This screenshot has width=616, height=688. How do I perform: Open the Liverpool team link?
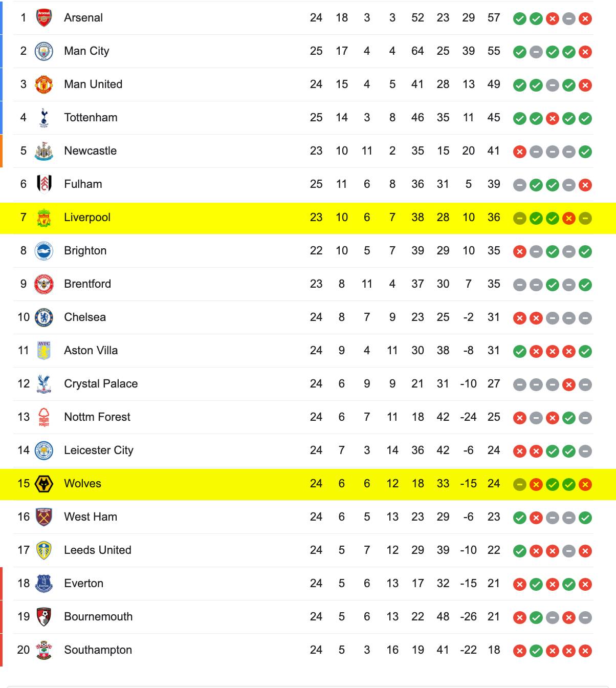(87, 218)
